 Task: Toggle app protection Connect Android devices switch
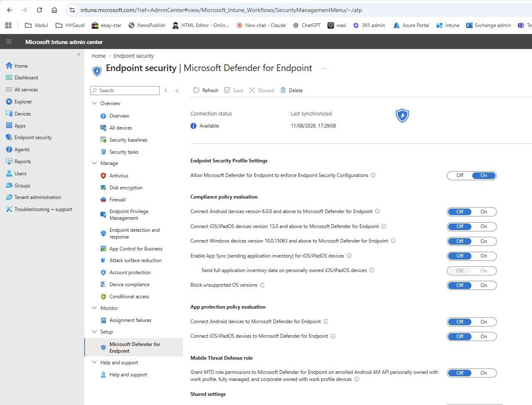coord(471,322)
